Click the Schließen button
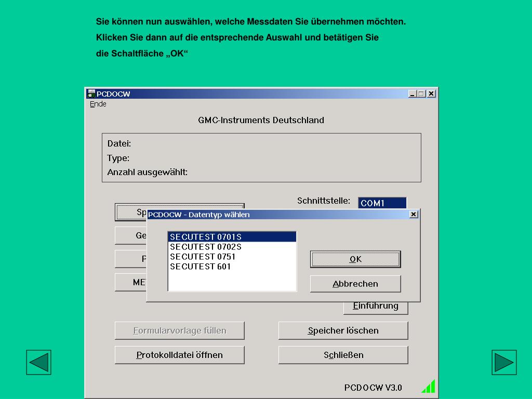 pyautogui.click(x=343, y=355)
